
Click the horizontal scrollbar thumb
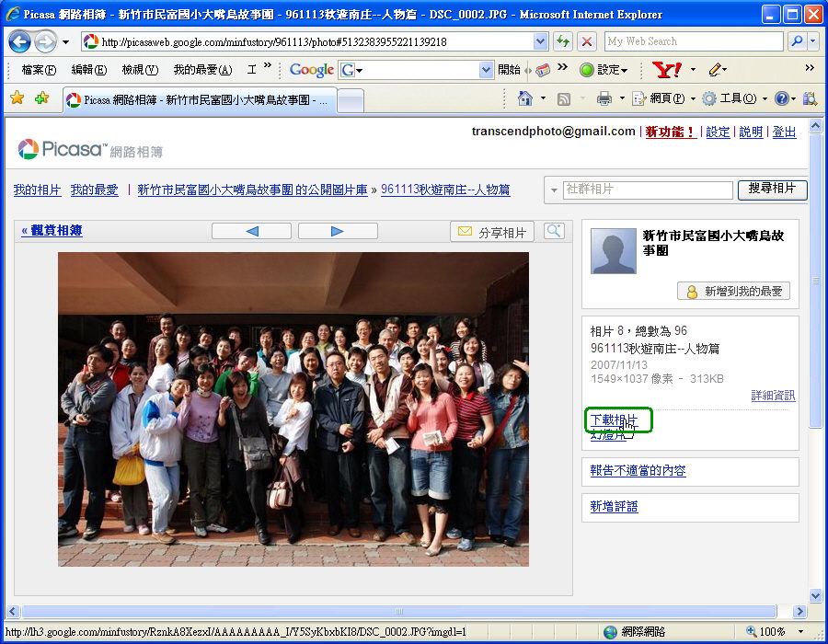tap(399, 611)
